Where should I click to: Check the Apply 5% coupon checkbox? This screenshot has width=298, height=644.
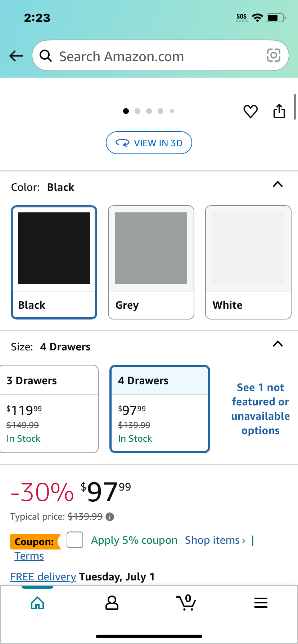(x=75, y=540)
